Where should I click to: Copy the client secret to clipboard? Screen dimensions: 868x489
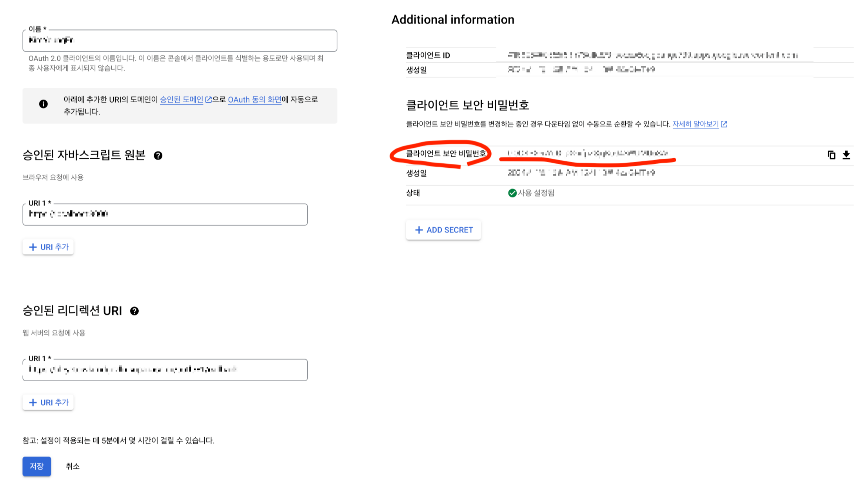point(831,155)
